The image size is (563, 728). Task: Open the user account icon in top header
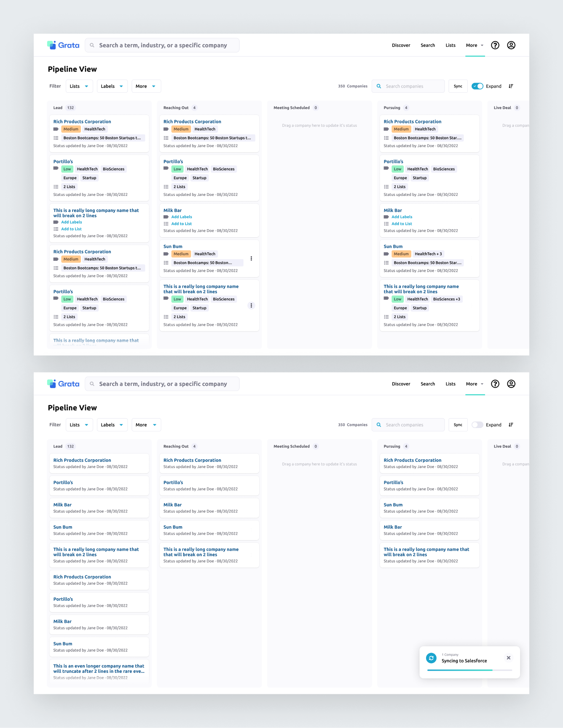tap(511, 45)
